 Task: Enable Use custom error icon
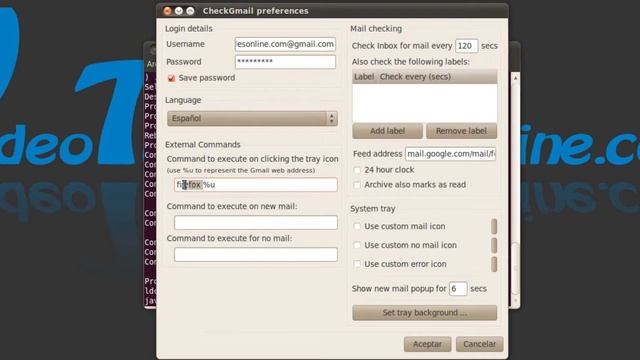pyautogui.click(x=357, y=264)
